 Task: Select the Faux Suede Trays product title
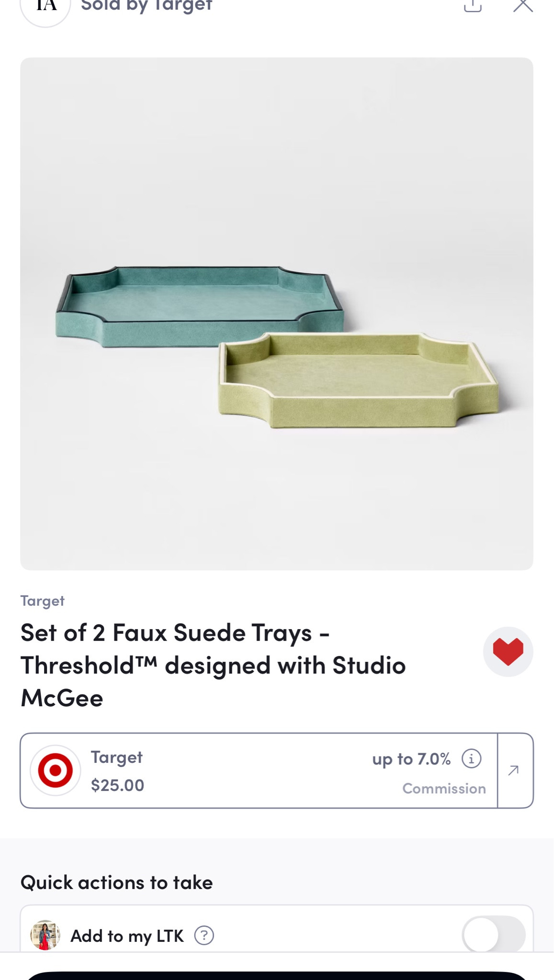click(213, 665)
